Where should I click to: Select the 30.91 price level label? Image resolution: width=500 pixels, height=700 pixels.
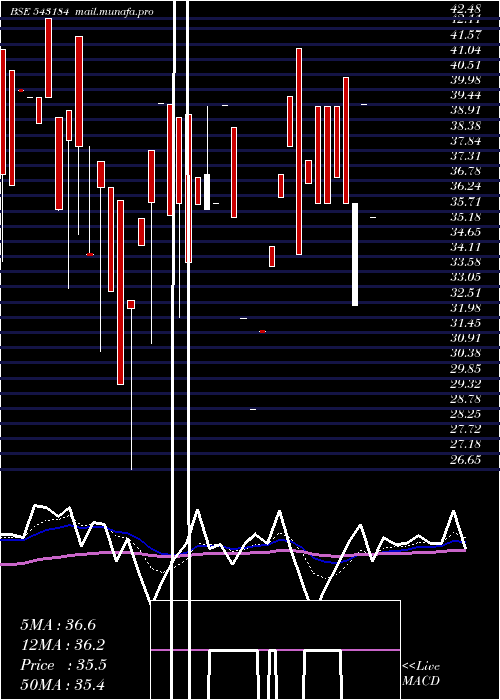(465, 338)
